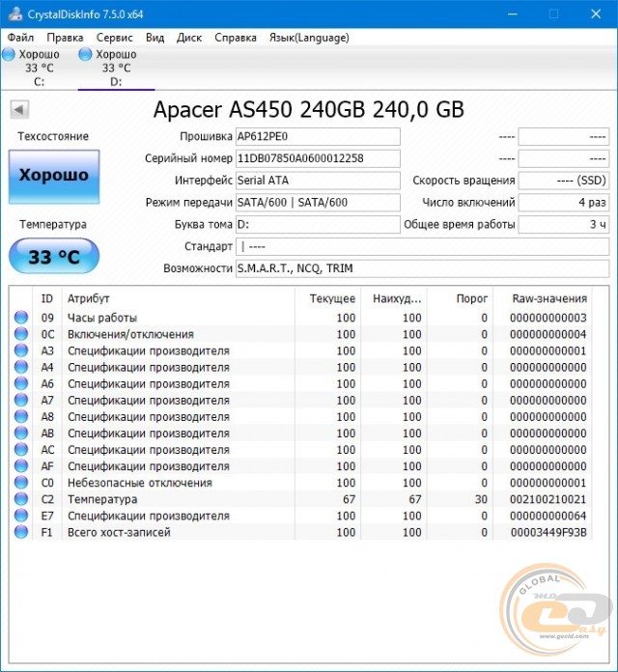This screenshot has height=672, width=618.
Task: Open the Язык(Language) menu
Action: tap(309, 38)
